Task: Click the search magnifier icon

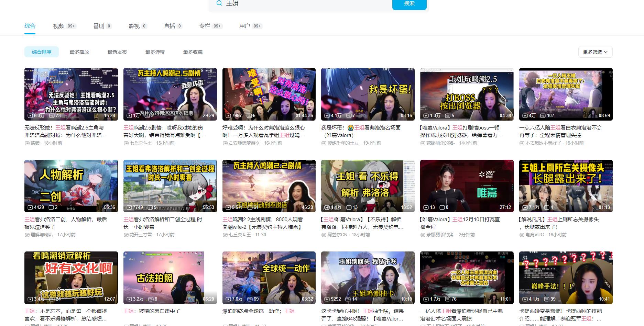Action: click(x=219, y=3)
